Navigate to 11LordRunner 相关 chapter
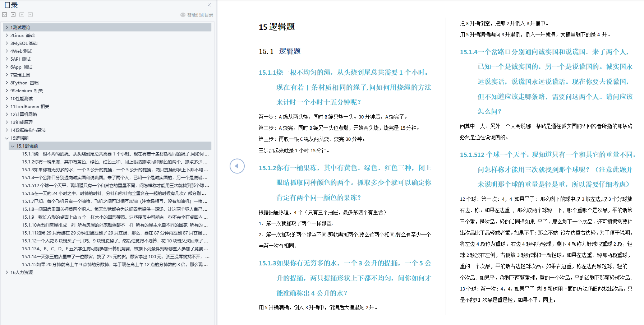This screenshot has height=325, width=644. (29, 106)
